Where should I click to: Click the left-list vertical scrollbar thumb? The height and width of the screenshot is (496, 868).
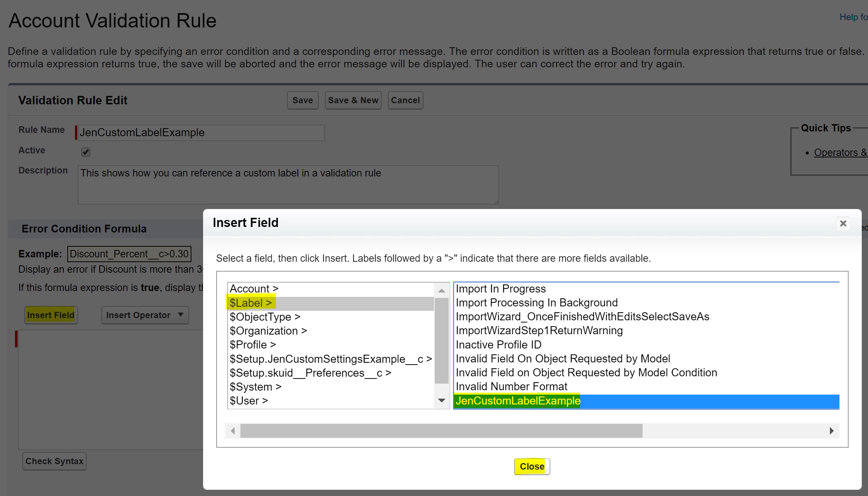coord(442,340)
